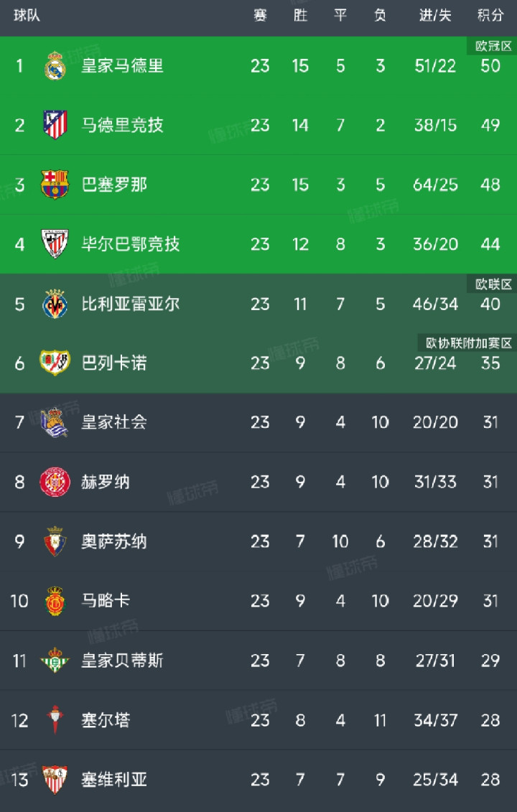Open team name 皇家马德里

coord(122,66)
